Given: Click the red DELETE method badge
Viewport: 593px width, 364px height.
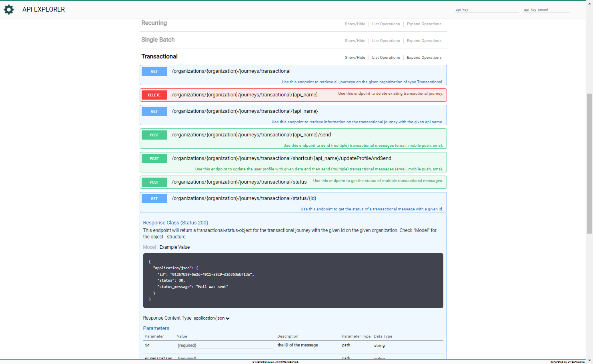Looking at the screenshot, I should pos(154,95).
